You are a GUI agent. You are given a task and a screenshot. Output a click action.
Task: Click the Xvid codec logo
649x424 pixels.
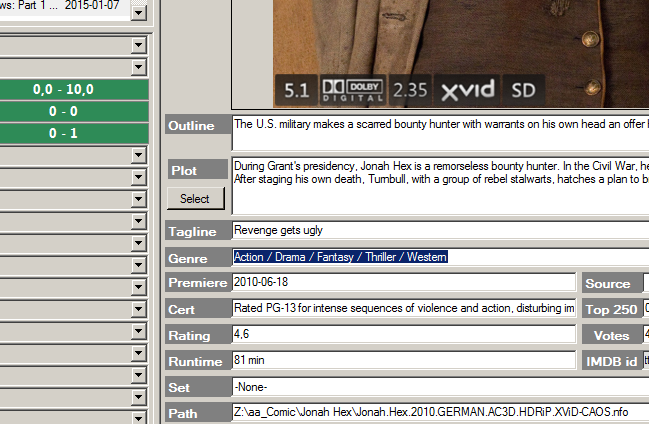[468, 90]
